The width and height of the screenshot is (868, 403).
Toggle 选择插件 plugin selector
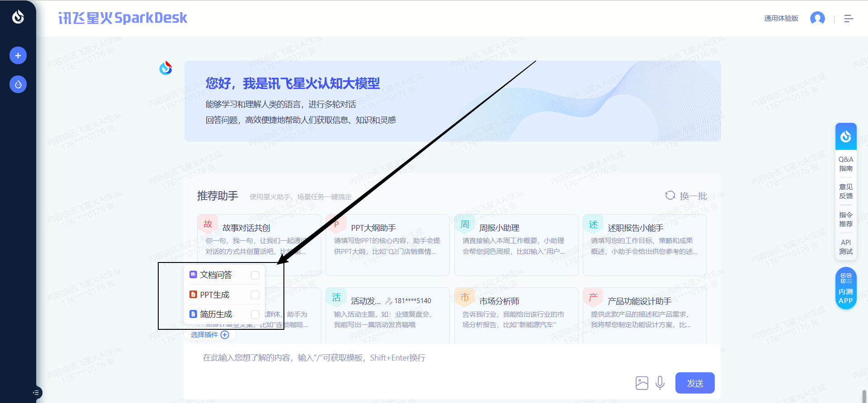coord(210,335)
